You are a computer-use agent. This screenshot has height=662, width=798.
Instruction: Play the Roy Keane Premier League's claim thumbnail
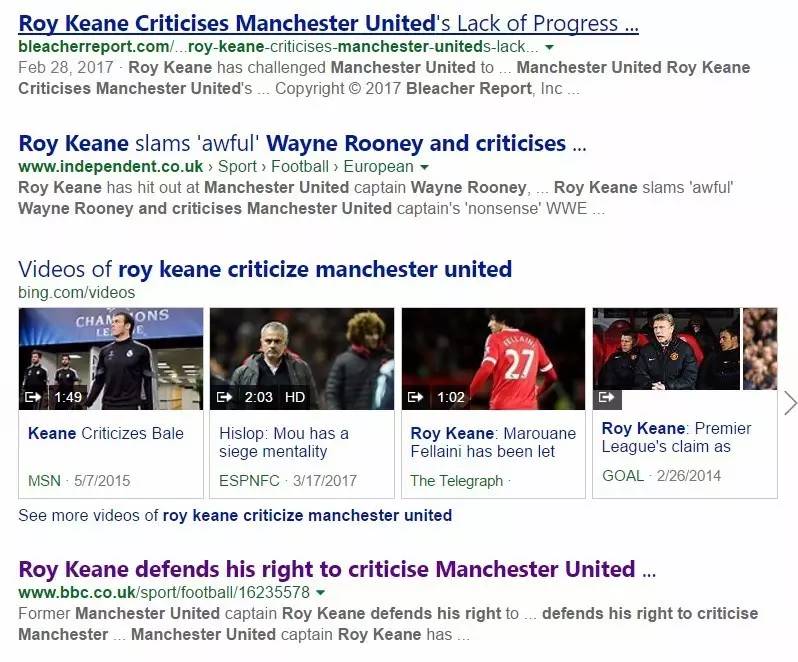coord(666,349)
